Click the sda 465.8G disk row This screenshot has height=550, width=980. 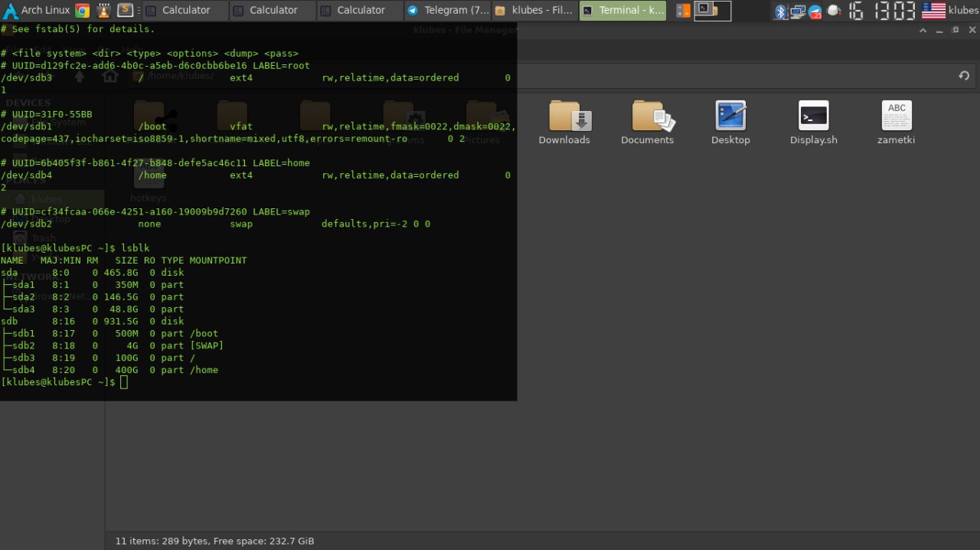pos(93,273)
